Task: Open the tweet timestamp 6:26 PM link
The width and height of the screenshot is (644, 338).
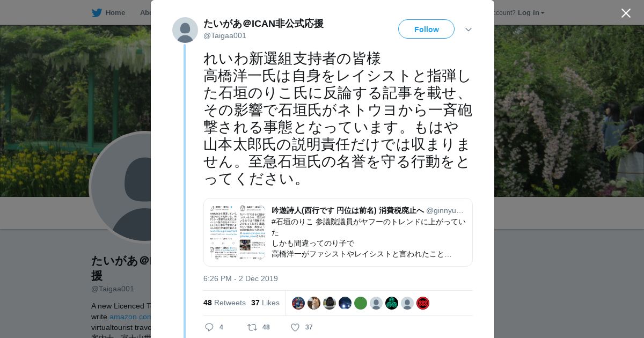Action: [x=240, y=278]
